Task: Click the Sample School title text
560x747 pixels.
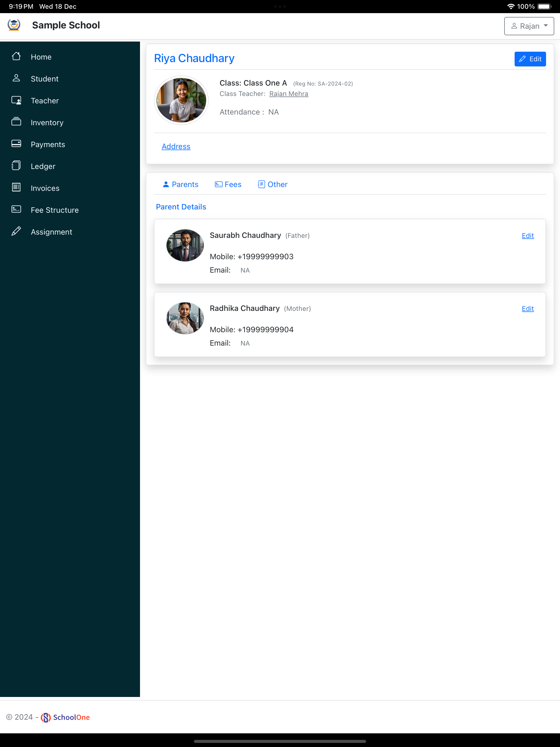Action: (66, 25)
